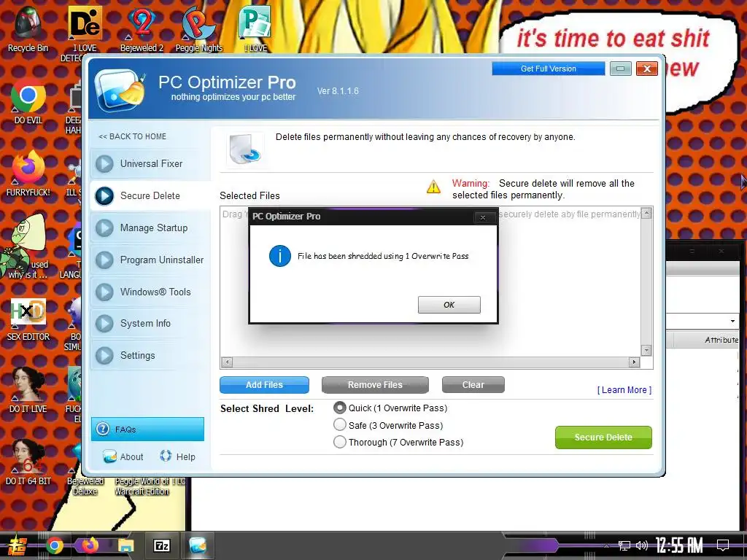This screenshot has width=747, height=560.
Task: Click the green Secure Delete button
Action: click(x=603, y=437)
